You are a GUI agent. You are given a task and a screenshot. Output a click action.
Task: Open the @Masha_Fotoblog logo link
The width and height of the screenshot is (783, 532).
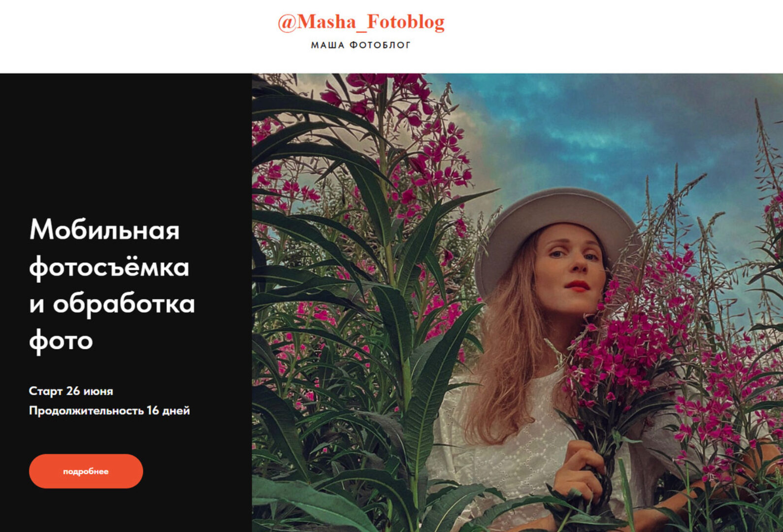tap(361, 22)
